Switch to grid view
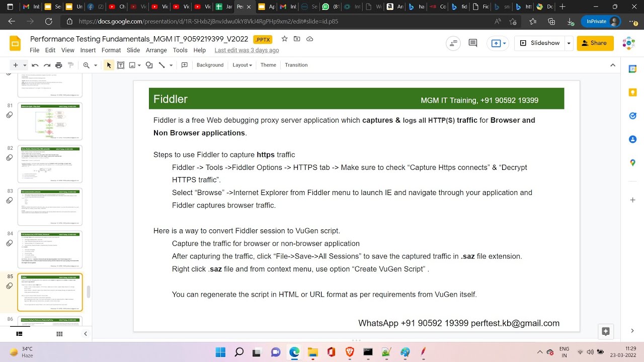The image size is (644, 362). [59, 334]
